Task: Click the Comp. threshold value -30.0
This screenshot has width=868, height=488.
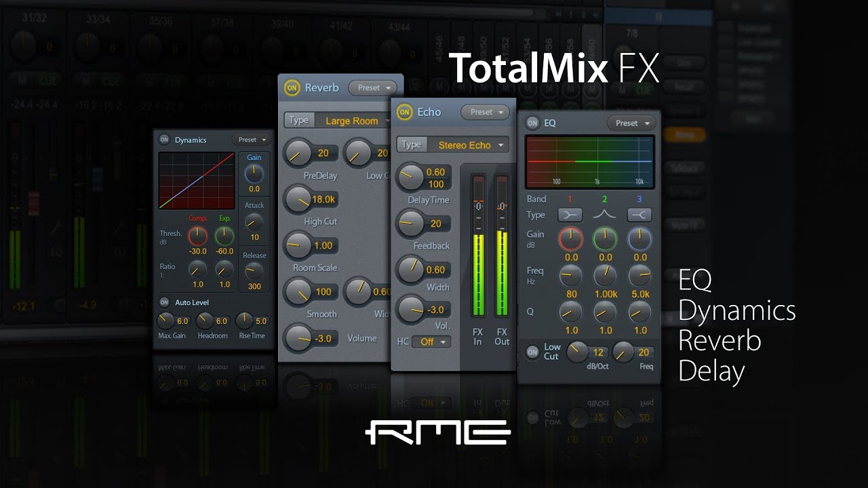Action: coord(197,251)
